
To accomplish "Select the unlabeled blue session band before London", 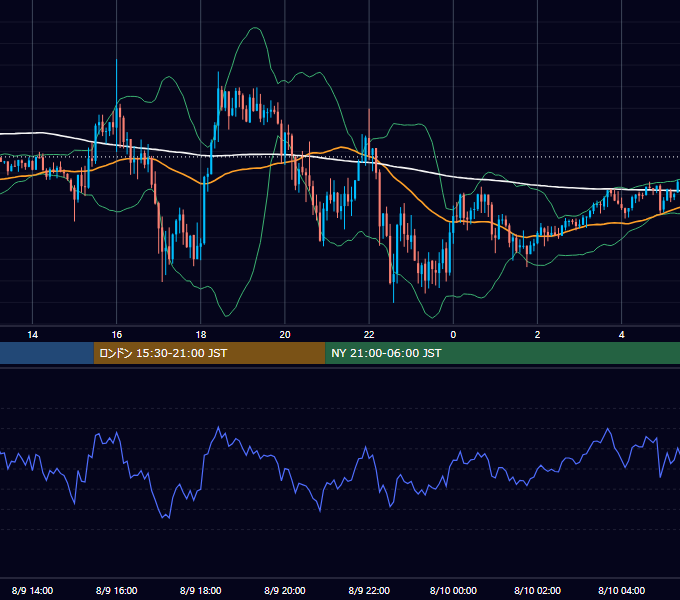I will 47,353.
